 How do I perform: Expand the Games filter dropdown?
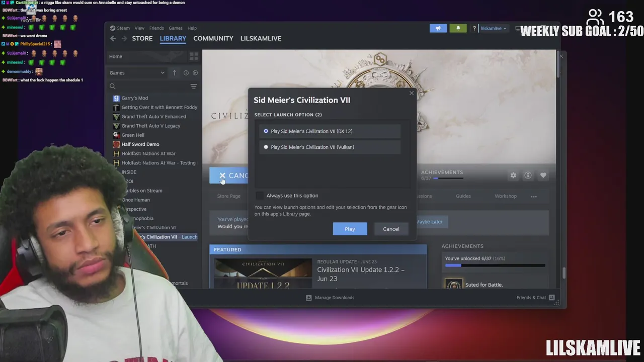click(137, 73)
